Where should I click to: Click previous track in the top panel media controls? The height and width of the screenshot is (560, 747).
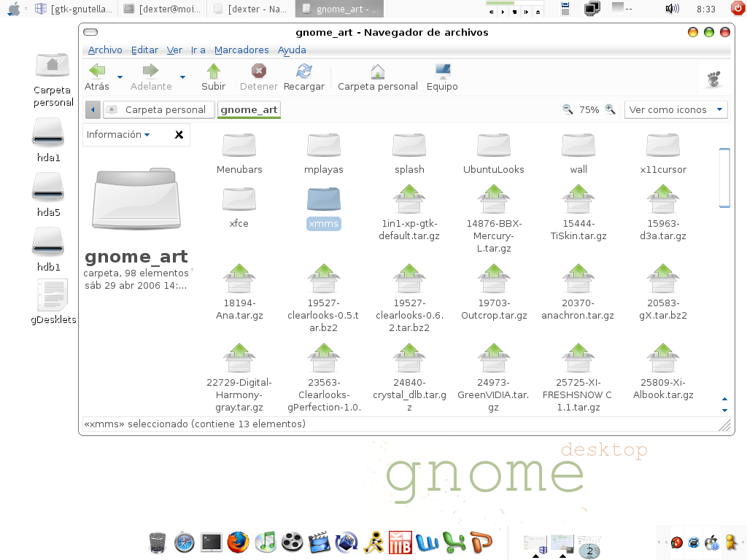point(491,12)
